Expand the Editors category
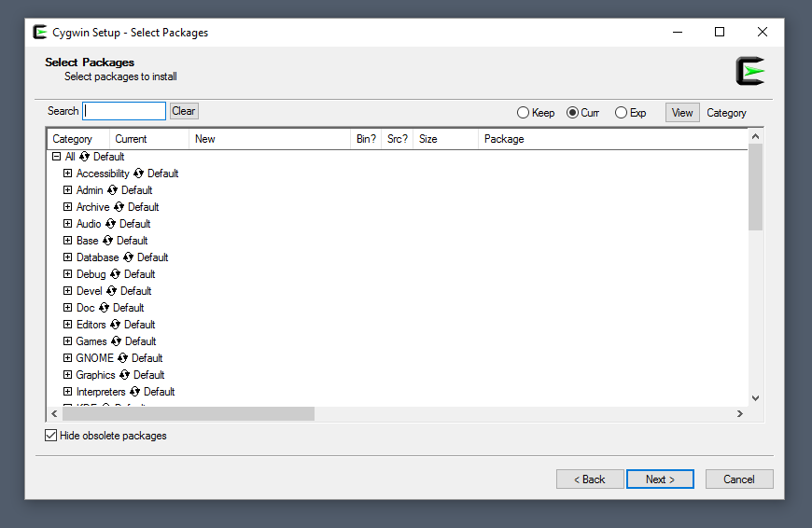 point(67,324)
